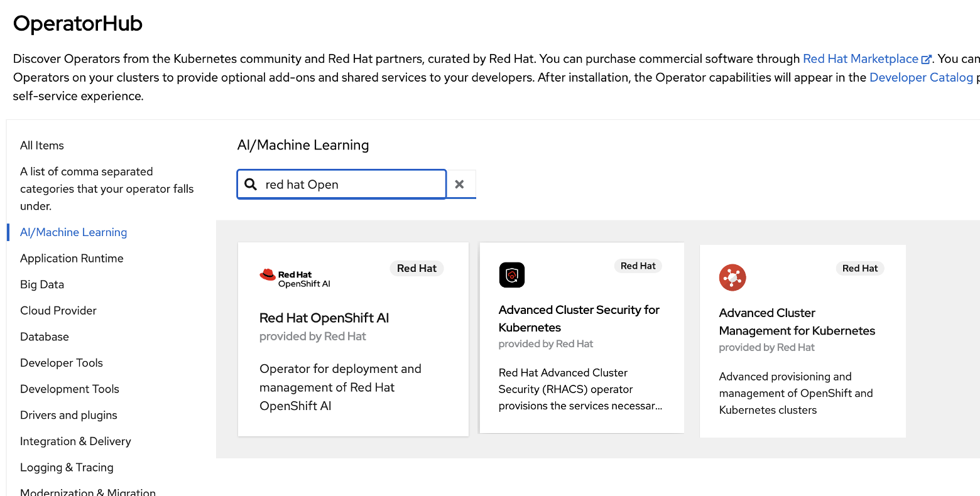Click the search magnifier icon

(251, 183)
